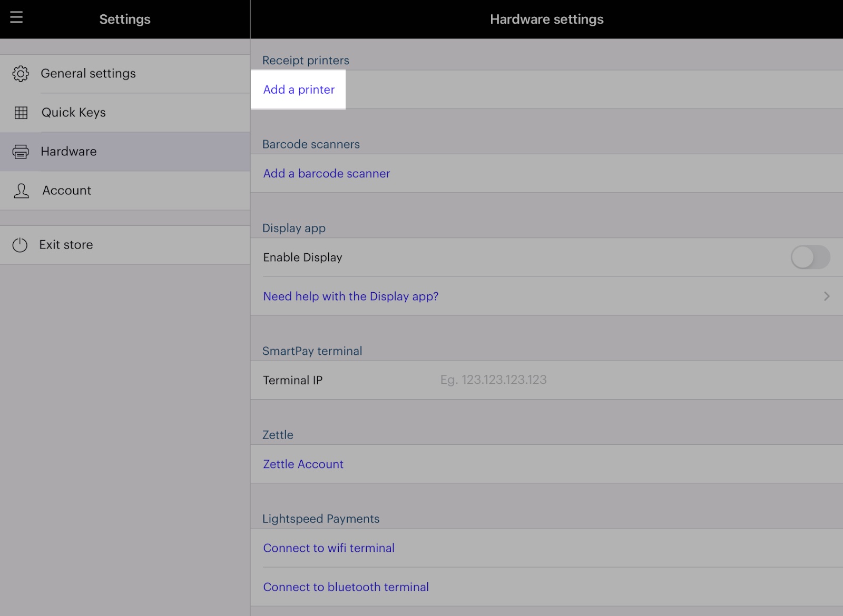Open the hamburger menu icon
Screen dimensions: 843x616
[x=16, y=17]
